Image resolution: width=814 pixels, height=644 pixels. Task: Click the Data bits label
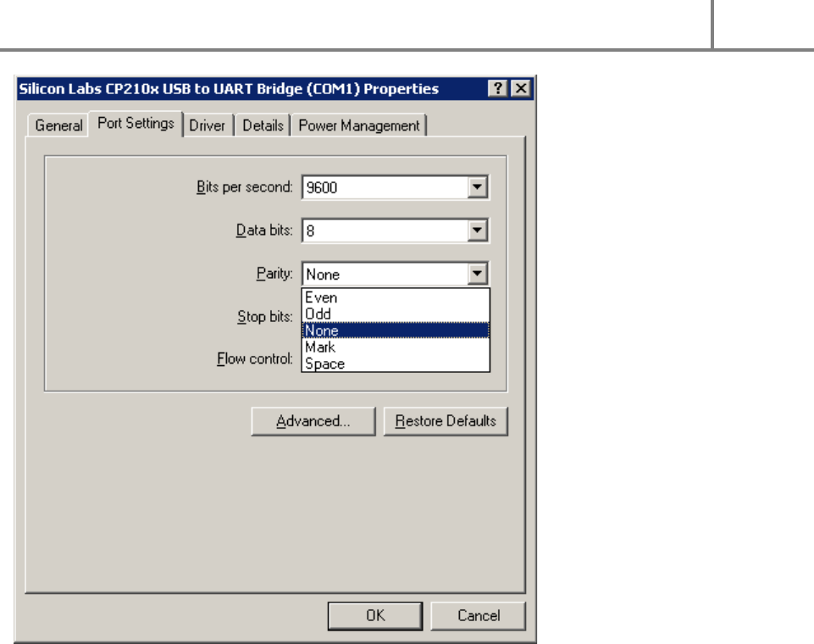(x=264, y=230)
